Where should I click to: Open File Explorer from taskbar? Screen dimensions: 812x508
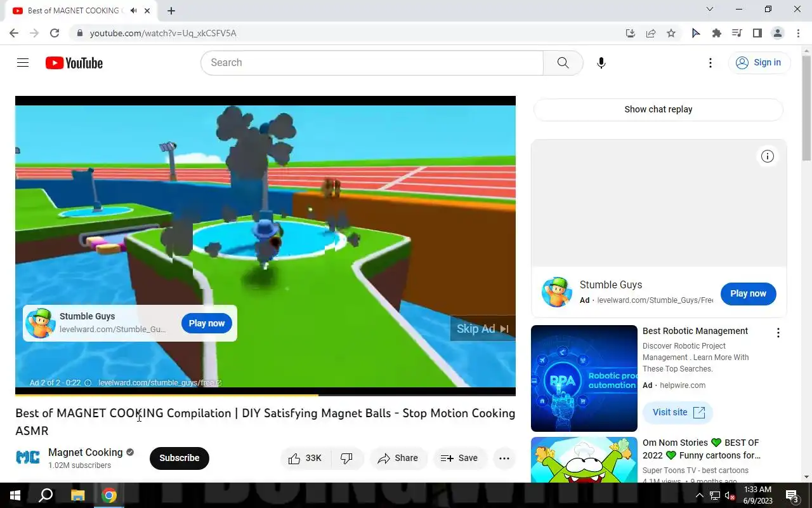77,495
